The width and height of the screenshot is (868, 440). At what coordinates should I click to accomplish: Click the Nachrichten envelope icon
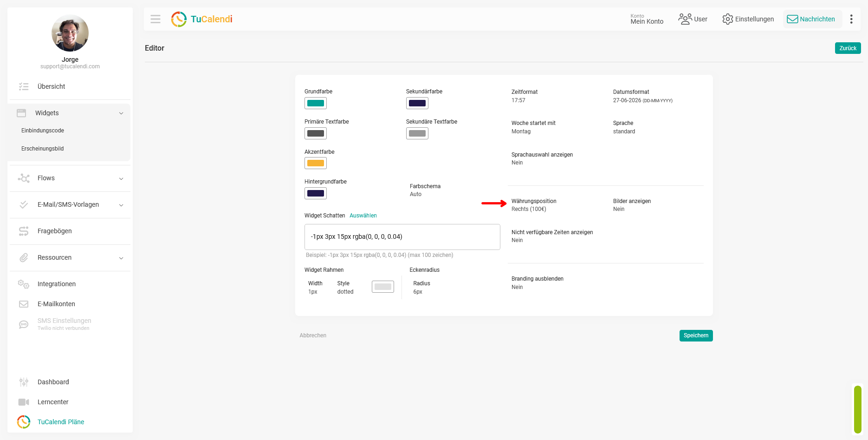792,19
